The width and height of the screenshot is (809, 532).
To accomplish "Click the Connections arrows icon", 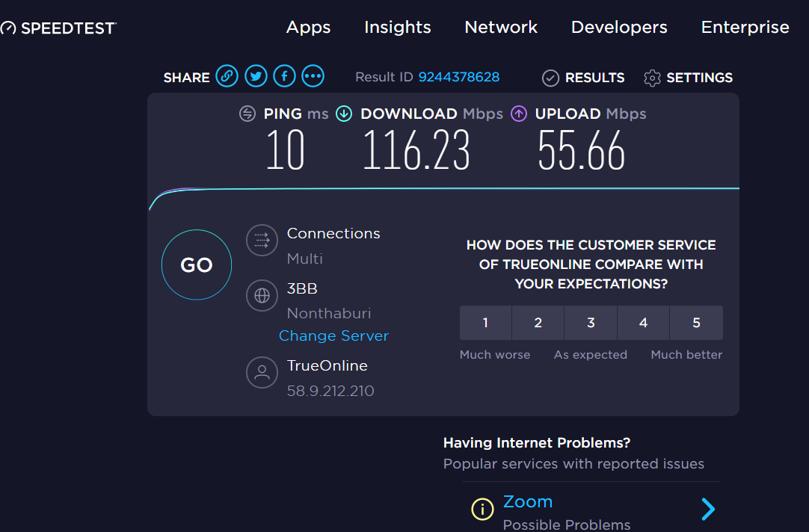I will coord(262,241).
